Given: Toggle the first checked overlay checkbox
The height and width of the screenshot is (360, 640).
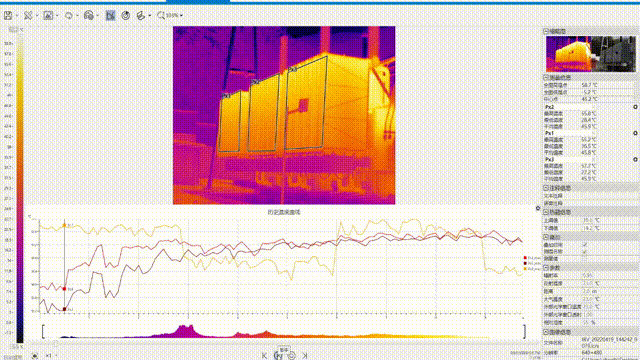Looking at the screenshot, I should click(585, 244).
